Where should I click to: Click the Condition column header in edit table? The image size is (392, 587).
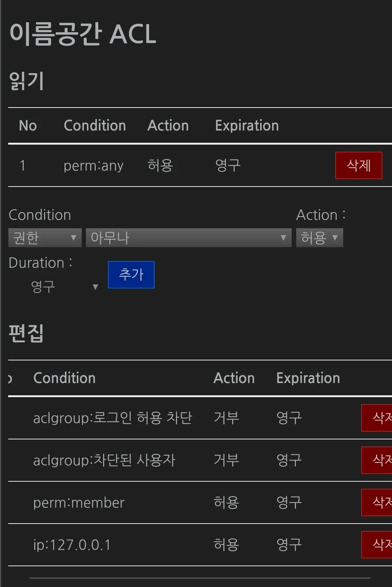tap(64, 377)
